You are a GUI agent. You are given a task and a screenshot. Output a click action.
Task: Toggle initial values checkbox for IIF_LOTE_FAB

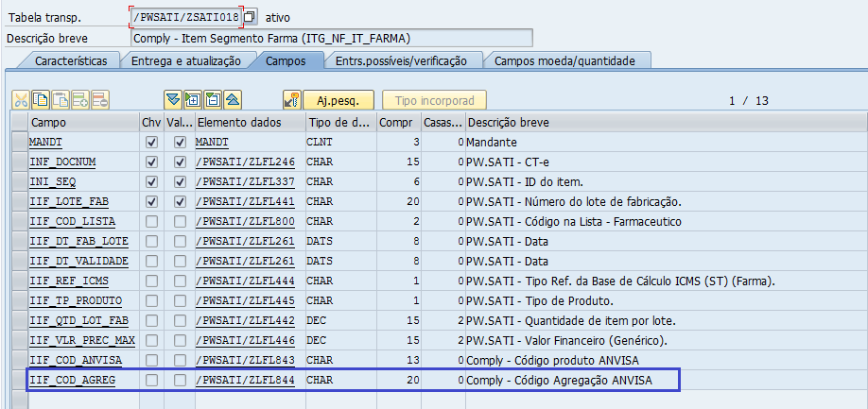tap(180, 201)
